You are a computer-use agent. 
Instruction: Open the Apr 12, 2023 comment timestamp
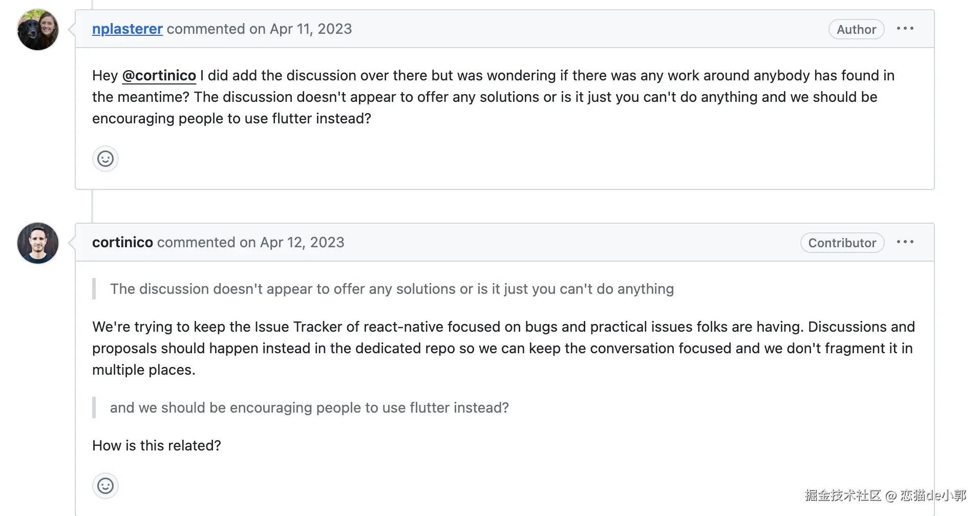(302, 243)
